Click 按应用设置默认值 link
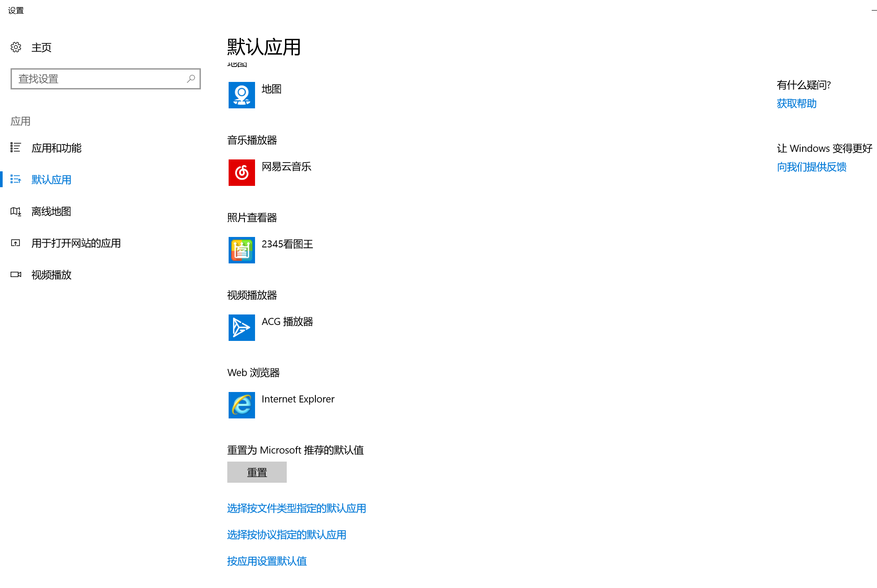The width and height of the screenshot is (877, 588). coord(266,561)
